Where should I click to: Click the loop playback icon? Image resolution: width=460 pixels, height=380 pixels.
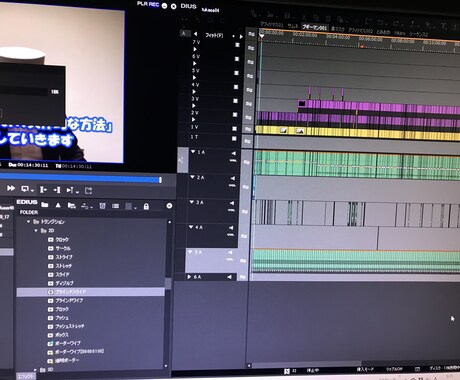point(25,189)
